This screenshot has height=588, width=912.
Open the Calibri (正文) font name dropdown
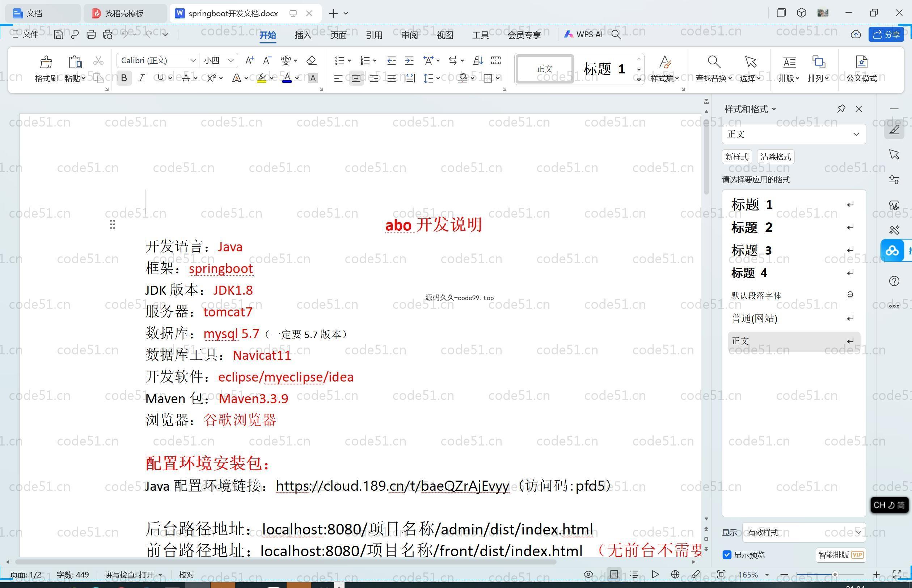(x=193, y=60)
